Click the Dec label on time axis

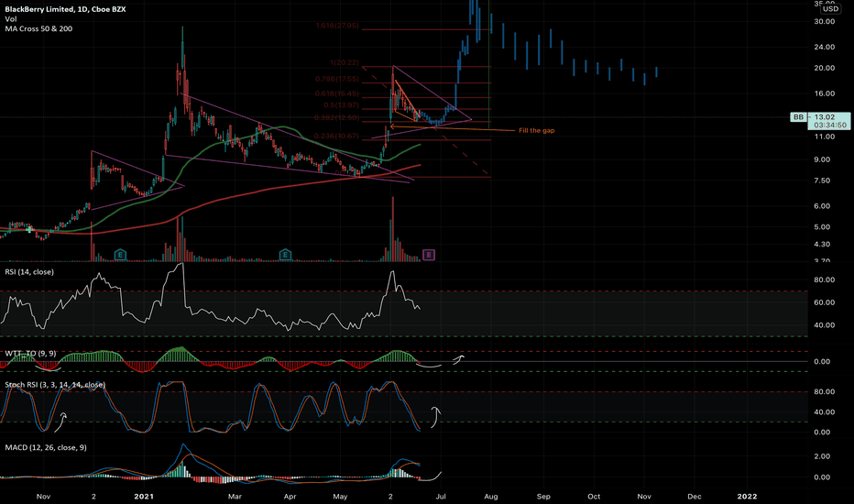coord(695,497)
